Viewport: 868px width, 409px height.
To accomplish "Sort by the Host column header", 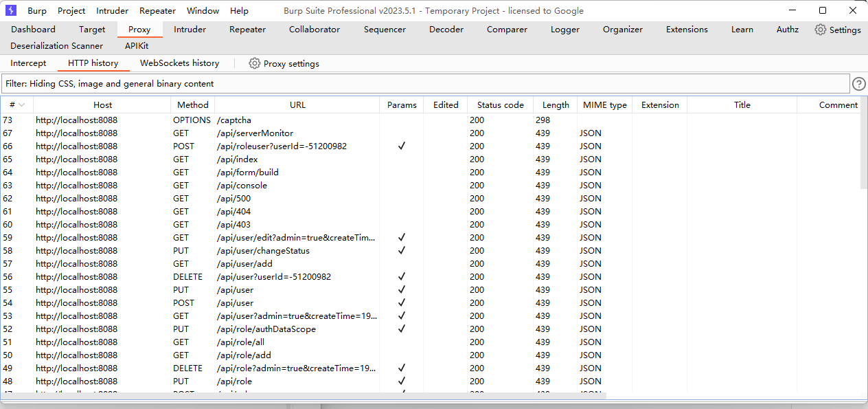I will (x=102, y=105).
